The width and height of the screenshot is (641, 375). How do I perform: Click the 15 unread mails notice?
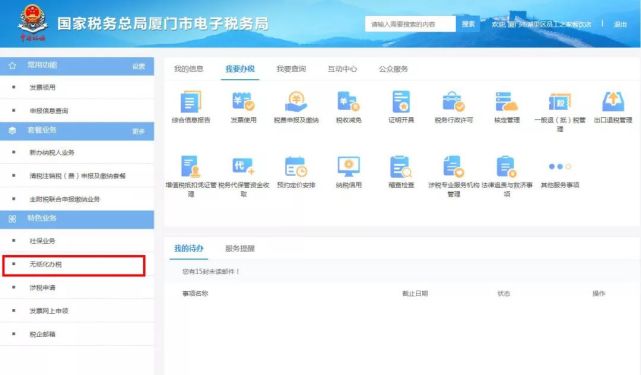[211, 271]
